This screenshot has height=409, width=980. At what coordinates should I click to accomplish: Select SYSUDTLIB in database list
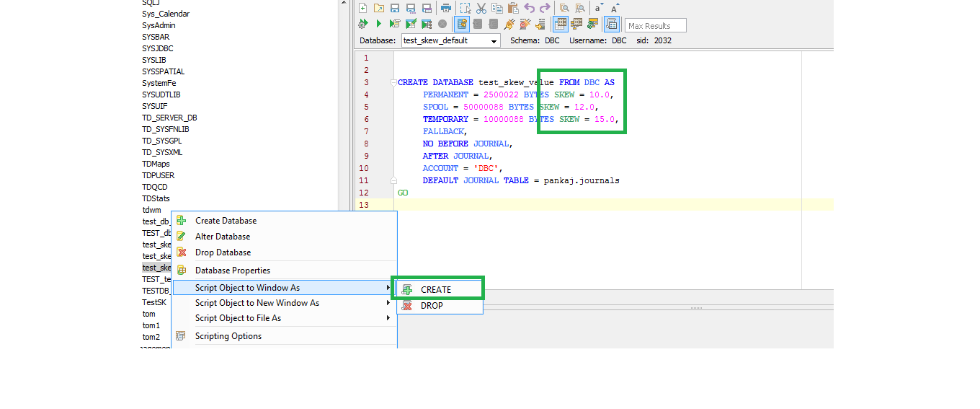coord(161,94)
